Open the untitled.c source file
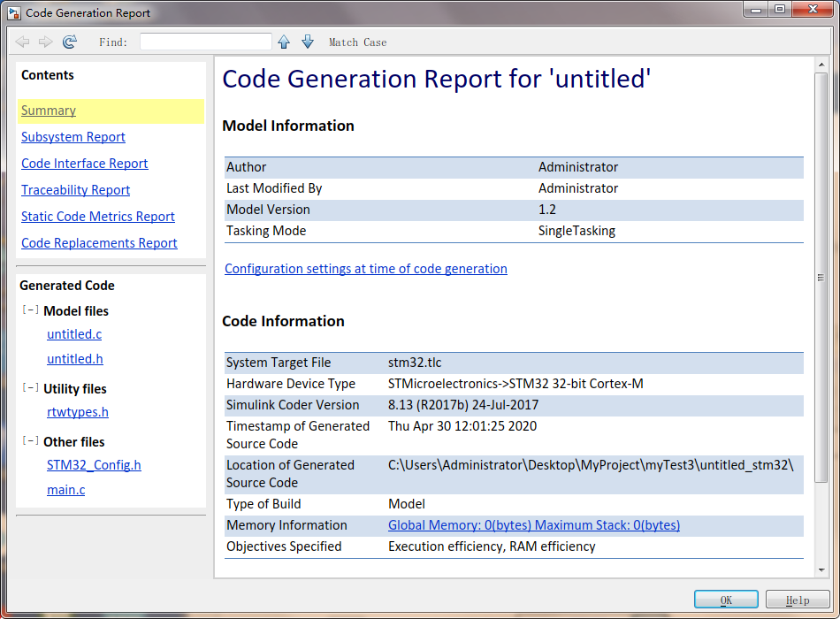The image size is (840, 619). tap(74, 334)
